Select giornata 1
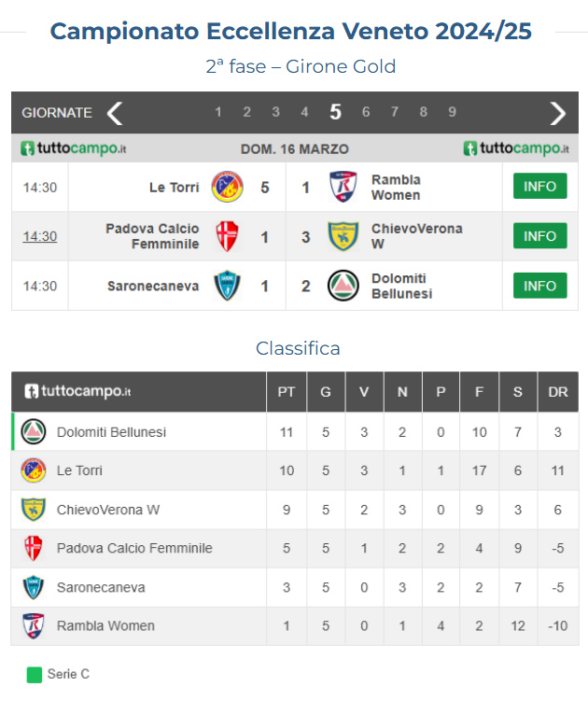Screen dimensions: 588x701 (x=218, y=112)
